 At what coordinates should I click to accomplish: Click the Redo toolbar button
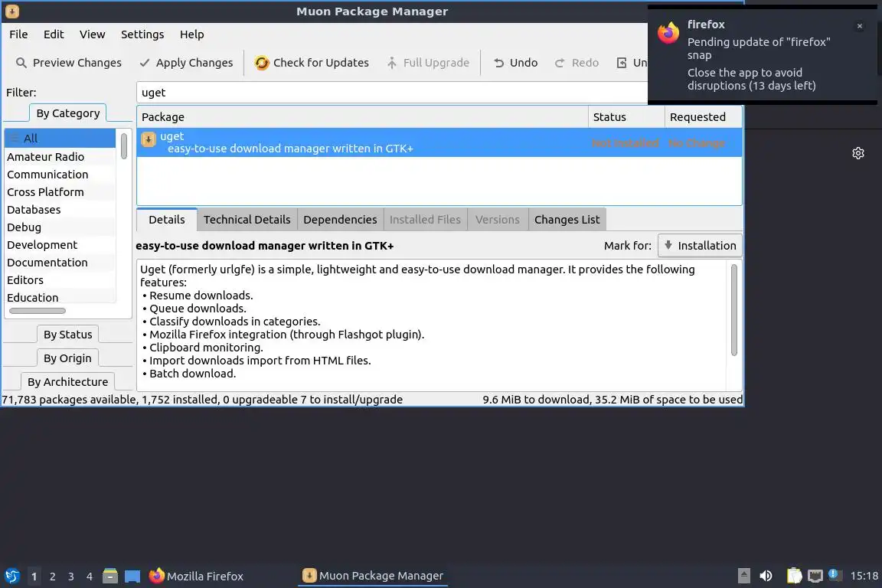click(577, 63)
